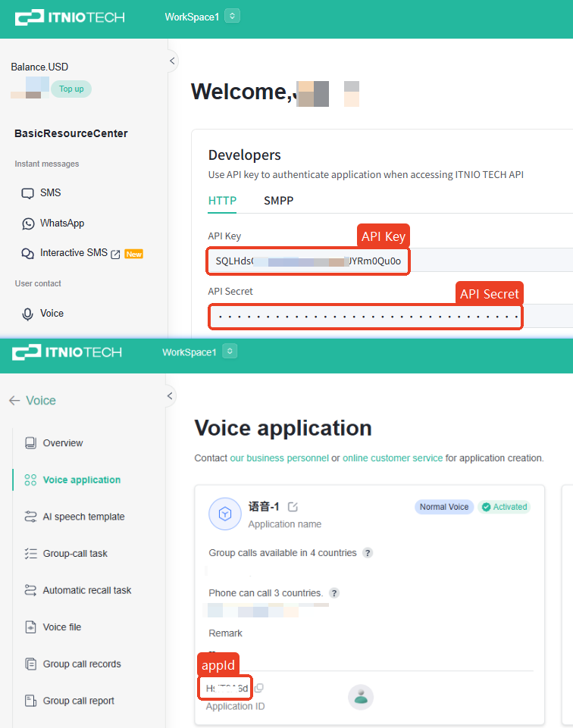Go back using the Voice back arrow
Image resolution: width=573 pixels, height=728 pixels.
(14, 401)
